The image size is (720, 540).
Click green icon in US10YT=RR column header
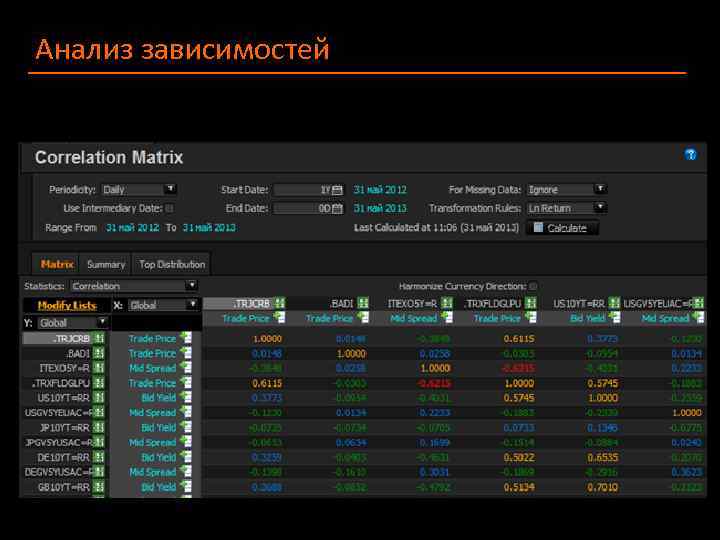[614, 303]
